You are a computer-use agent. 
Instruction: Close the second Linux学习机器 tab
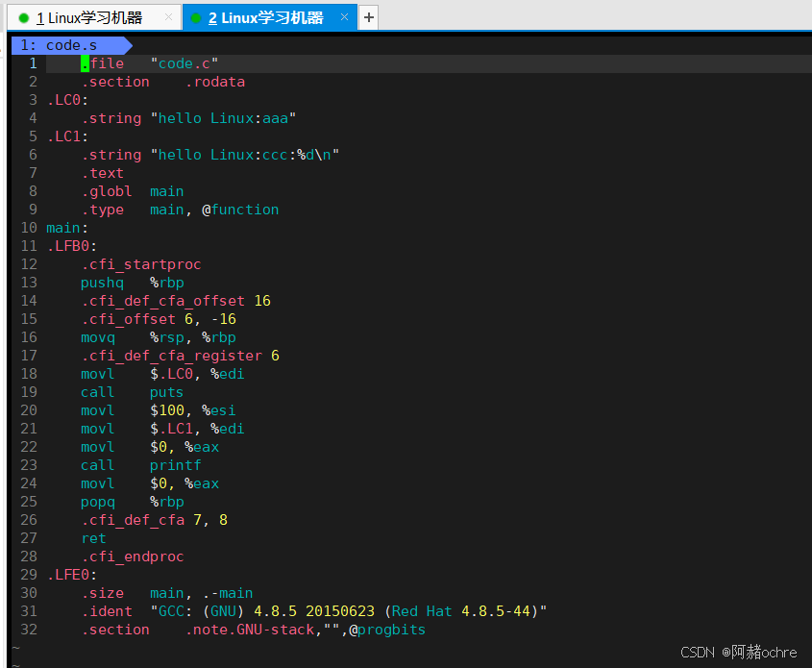point(345,17)
